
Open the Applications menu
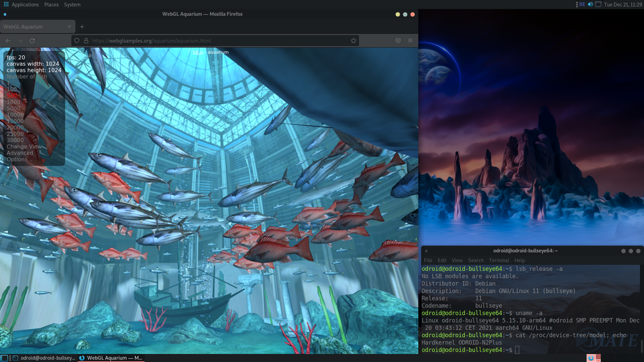pyautogui.click(x=25, y=5)
